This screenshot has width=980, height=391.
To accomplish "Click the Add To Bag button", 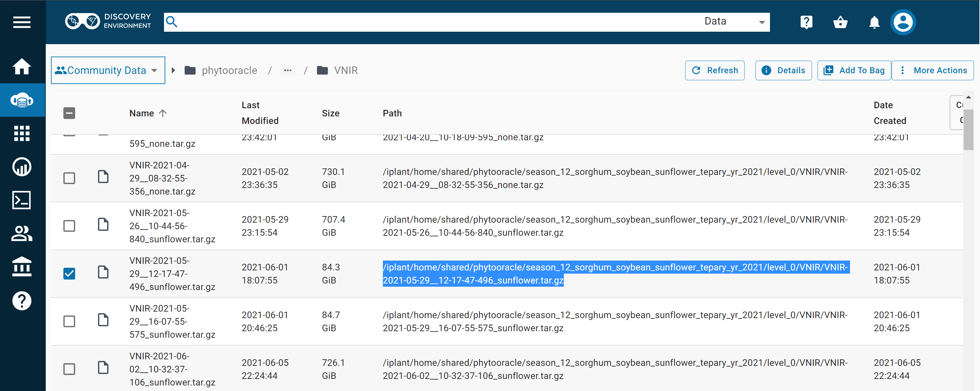I will [854, 70].
